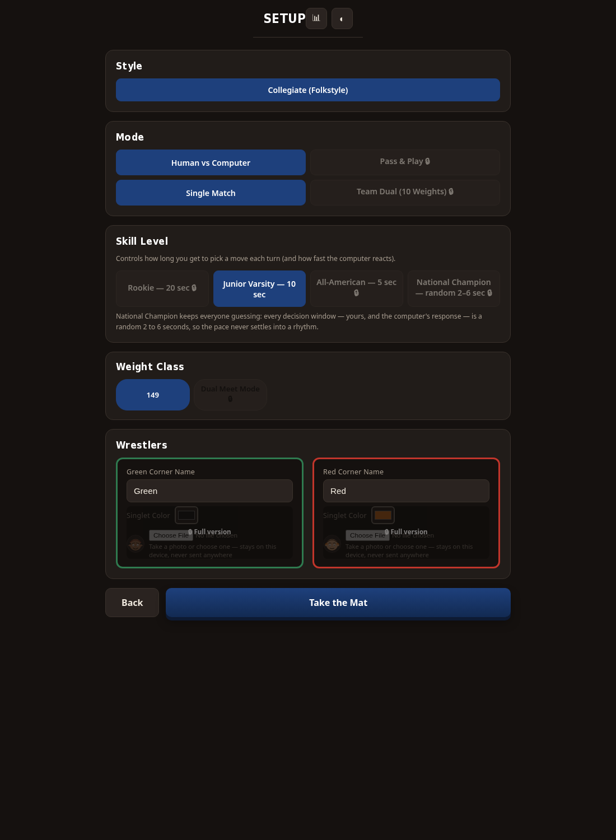Edit the Green Corner Name field
Screen dimensions: 616x840
209,491
